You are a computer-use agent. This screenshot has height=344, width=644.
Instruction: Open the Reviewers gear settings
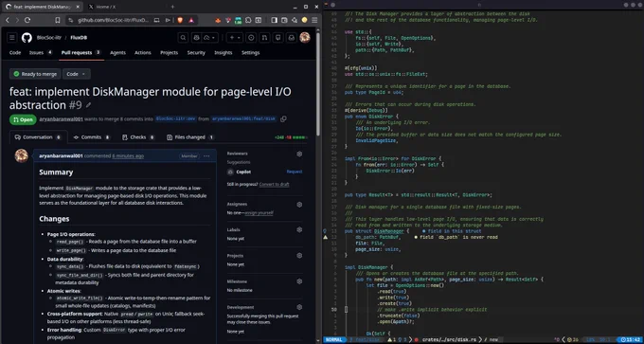click(x=299, y=154)
